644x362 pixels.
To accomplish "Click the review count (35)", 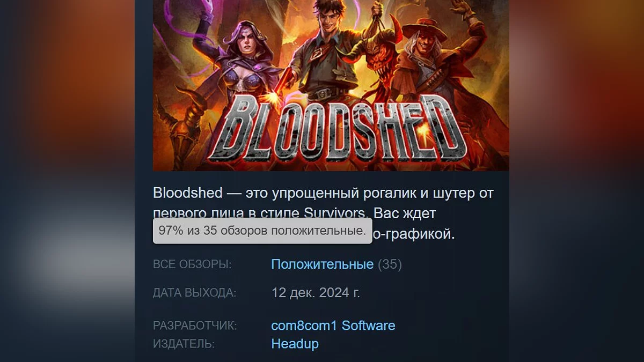I will (x=390, y=264).
